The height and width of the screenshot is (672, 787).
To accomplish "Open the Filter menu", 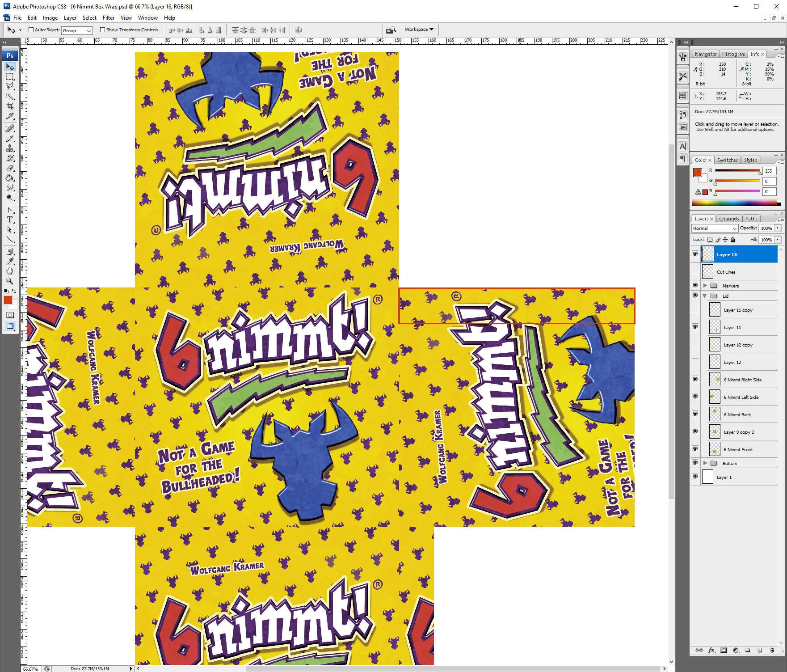I will [109, 18].
